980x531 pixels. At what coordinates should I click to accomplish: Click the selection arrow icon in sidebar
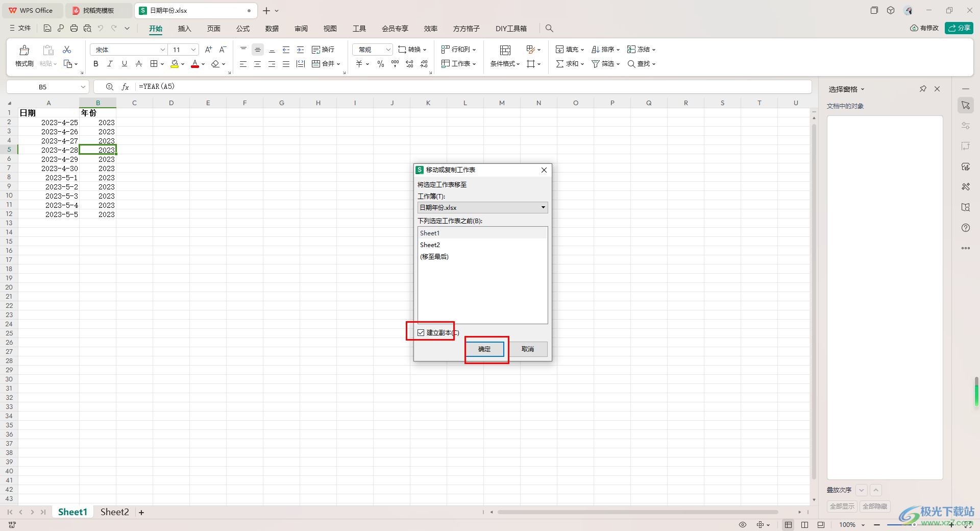click(966, 105)
